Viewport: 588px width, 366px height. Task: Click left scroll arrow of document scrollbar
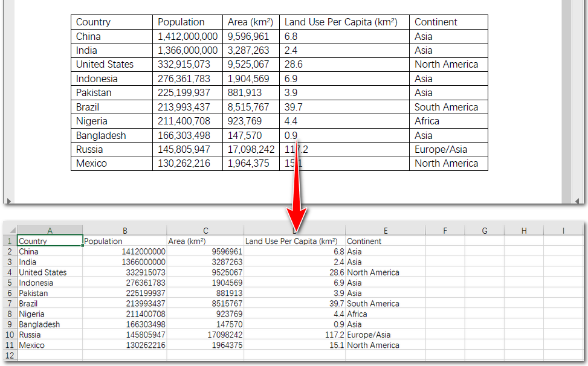point(8,200)
